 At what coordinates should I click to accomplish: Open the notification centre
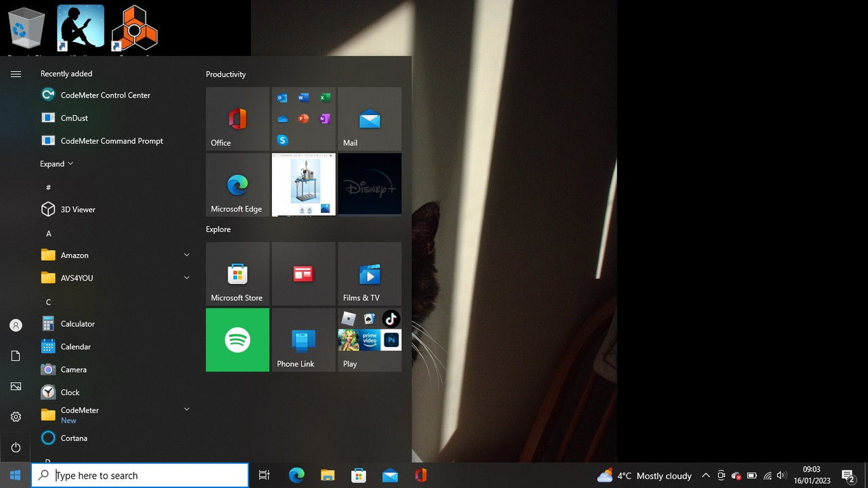pos(848,476)
